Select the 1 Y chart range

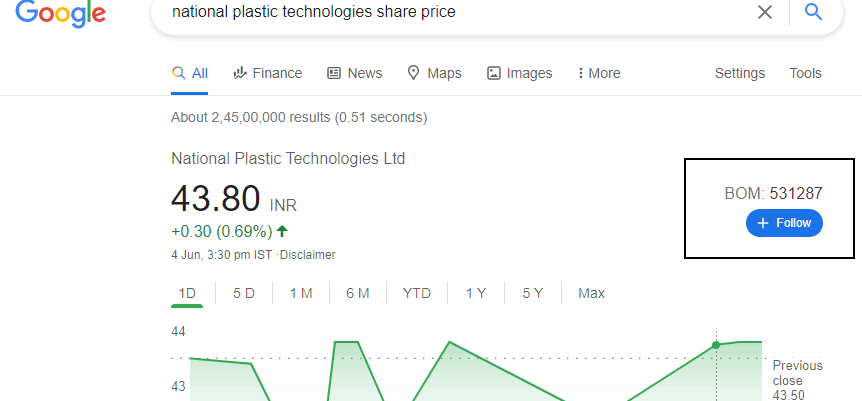476,293
